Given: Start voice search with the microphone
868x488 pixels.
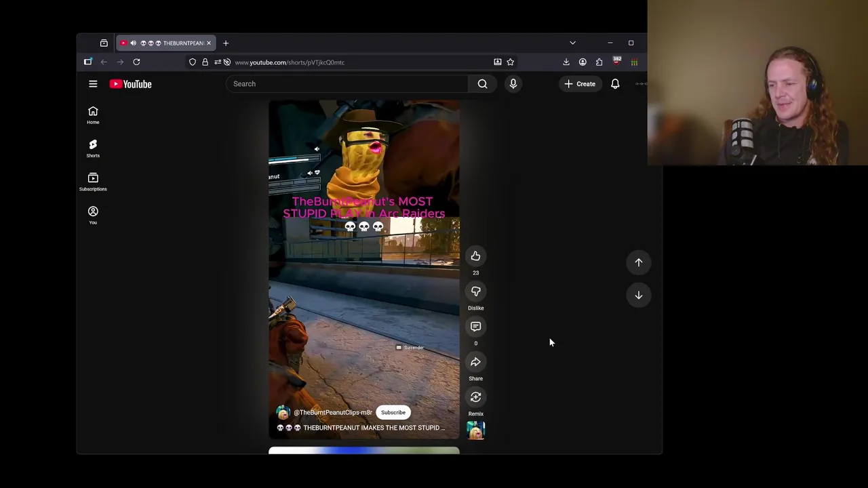Looking at the screenshot, I should pyautogui.click(x=513, y=84).
